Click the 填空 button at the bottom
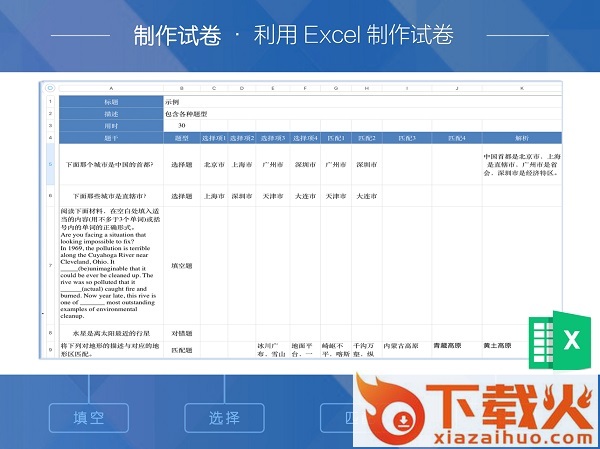Viewport: 600px width, 449px height. point(89,418)
